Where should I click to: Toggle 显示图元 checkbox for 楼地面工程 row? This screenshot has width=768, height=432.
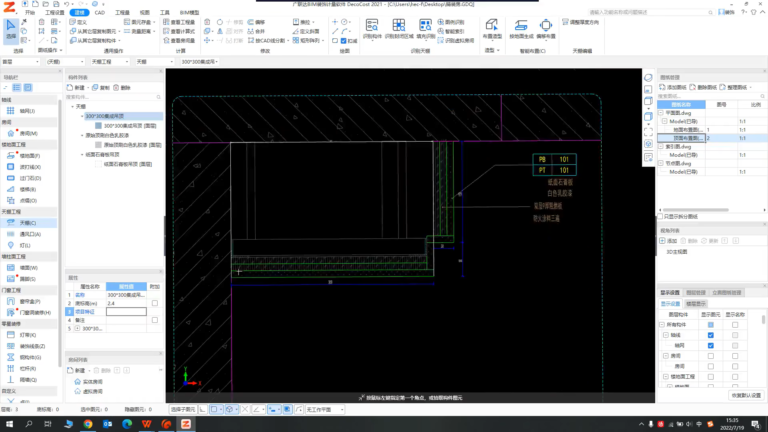pos(711,377)
